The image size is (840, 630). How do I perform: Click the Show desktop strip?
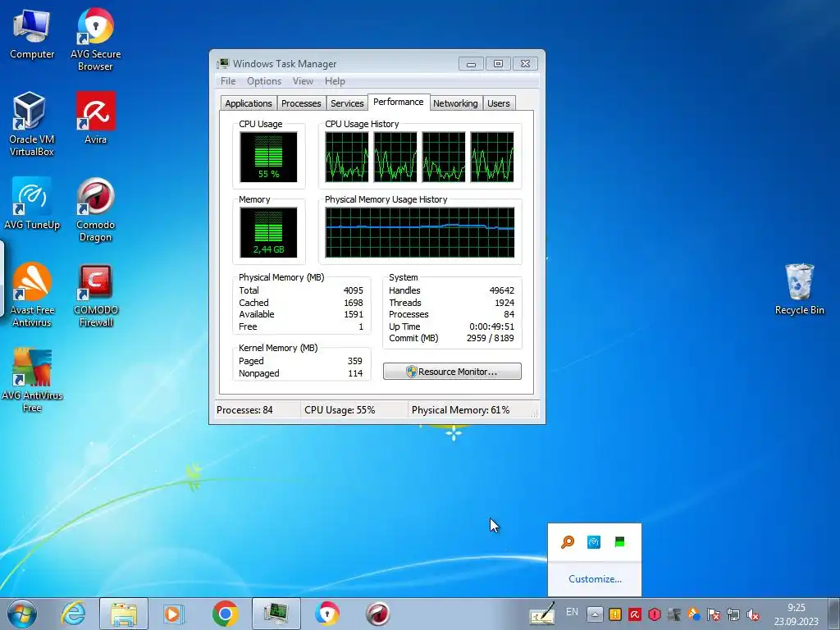pyautogui.click(x=835, y=614)
